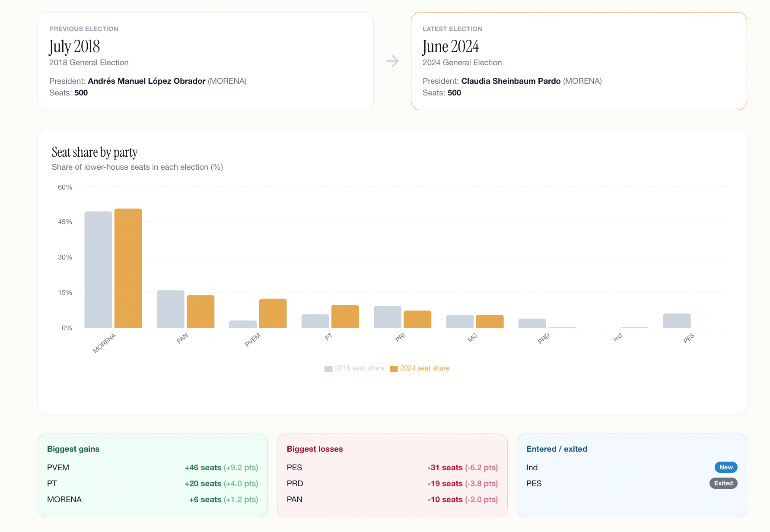Click "+46 seats (+9.2 pts)" in the PVEM row
This screenshot has width=770, height=532.
[x=221, y=468]
